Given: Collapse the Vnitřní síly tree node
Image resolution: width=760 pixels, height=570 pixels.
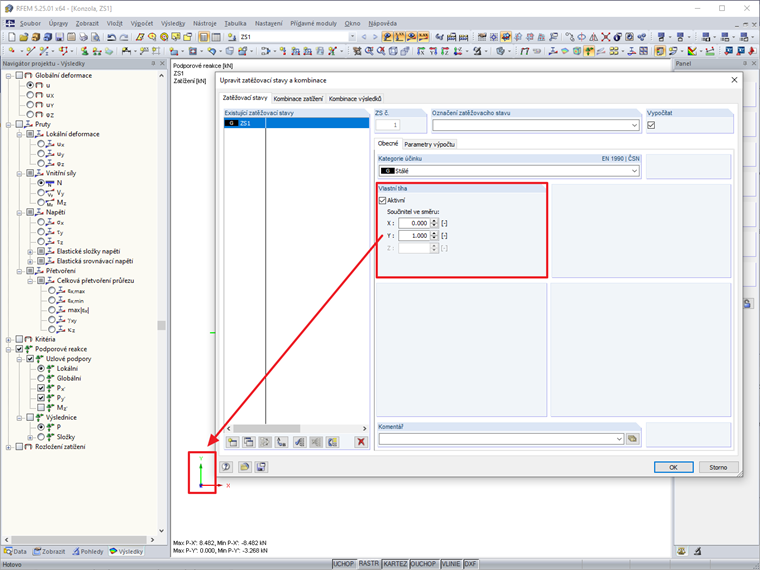Looking at the screenshot, I should pos(19,173).
